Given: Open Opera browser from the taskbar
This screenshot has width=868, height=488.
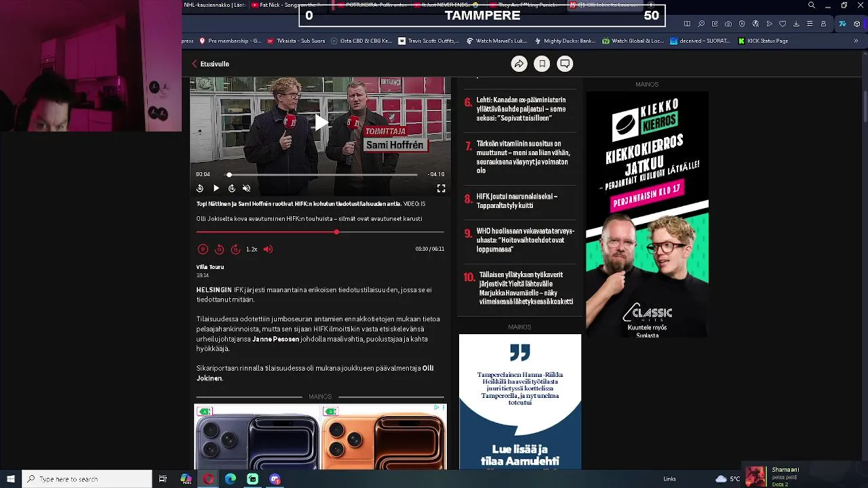Looking at the screenshot, I should pos(208,479).
